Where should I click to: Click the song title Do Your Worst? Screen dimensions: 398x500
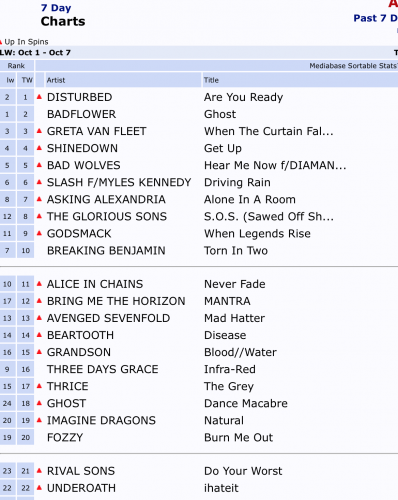(x=243, y=471)
